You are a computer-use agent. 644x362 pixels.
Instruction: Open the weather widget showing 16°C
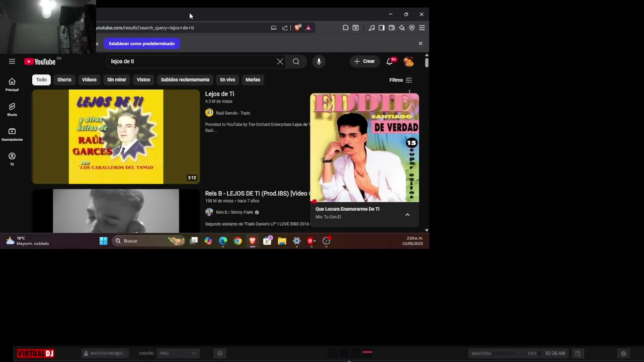(28, 241)
